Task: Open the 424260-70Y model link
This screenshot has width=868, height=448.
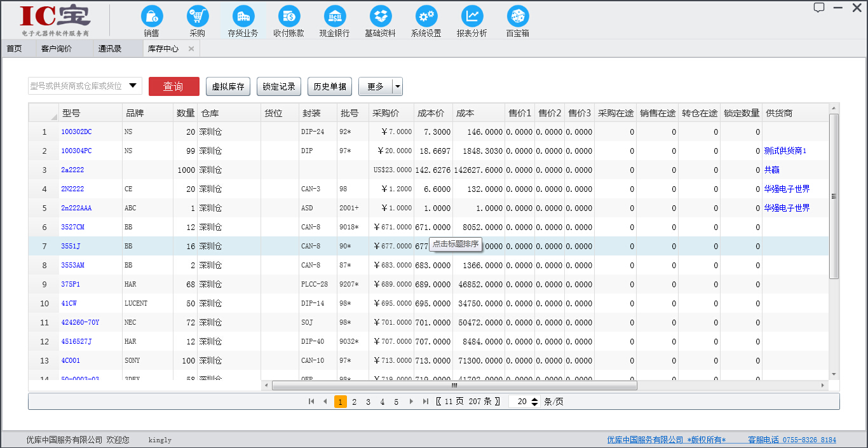Action: click(x=80, y=323)
